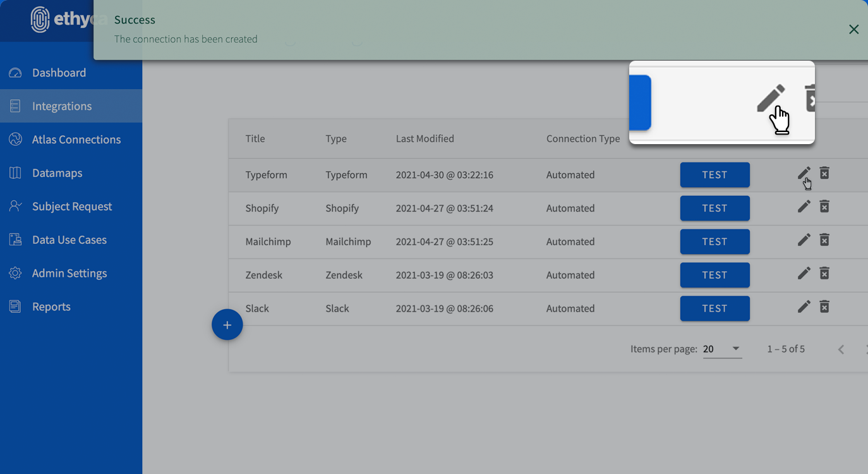Viewport: 868px width, 474px height.
Task: Click the date 2021-03-19 @ 08:26:06
Action: coord(445,309)
